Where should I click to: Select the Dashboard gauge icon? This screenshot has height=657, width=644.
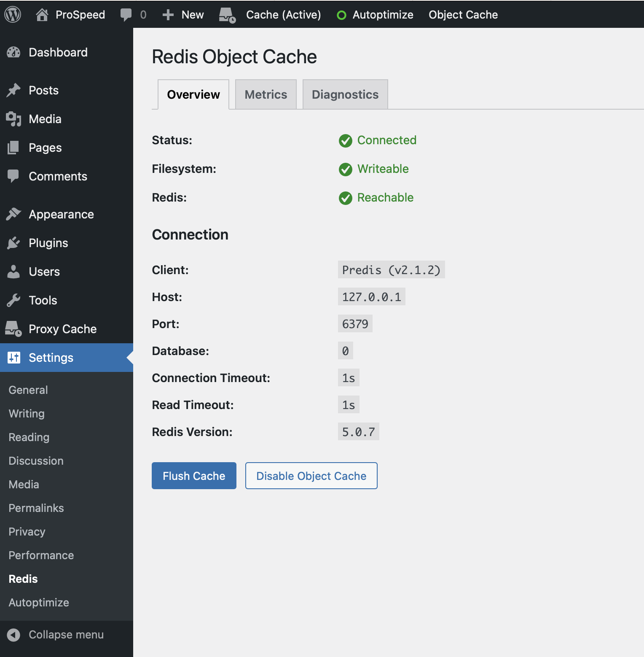point(14,52)
